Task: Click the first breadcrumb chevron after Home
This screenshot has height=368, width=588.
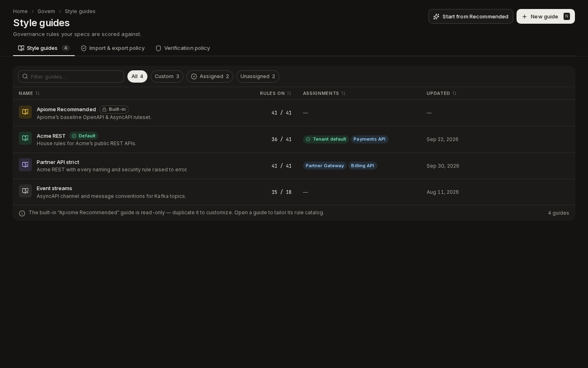Action: point(33,11)
